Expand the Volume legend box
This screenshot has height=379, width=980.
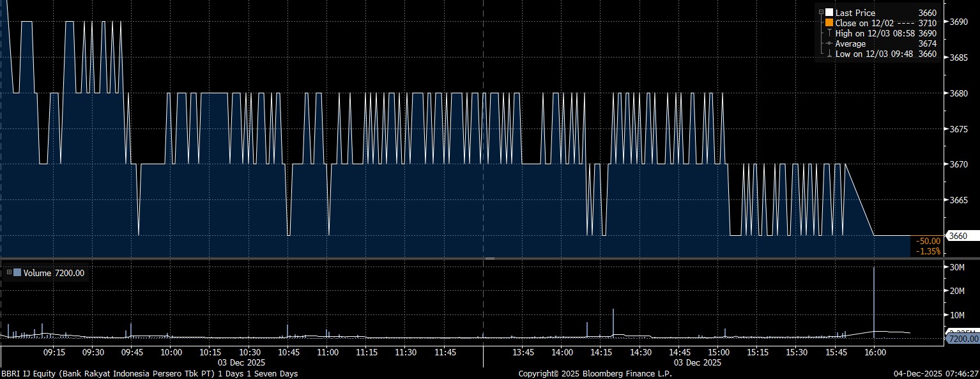pyautogui.click(x=9, y=273)
